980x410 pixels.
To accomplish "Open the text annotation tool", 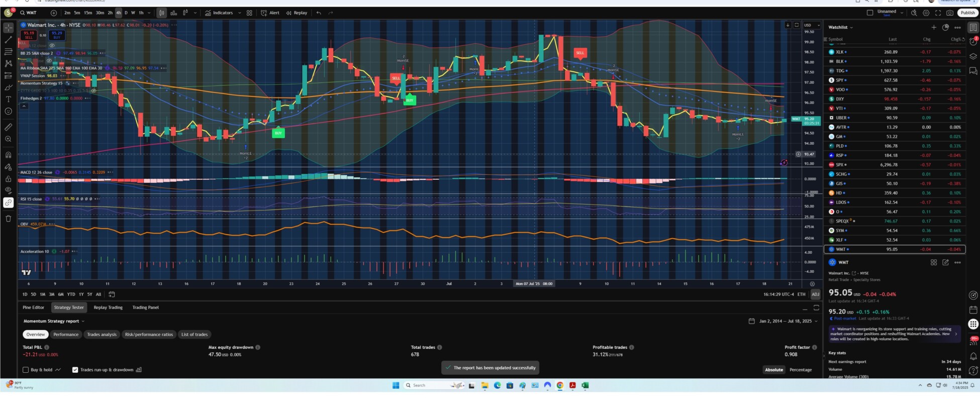I will [x=8, y=99].
